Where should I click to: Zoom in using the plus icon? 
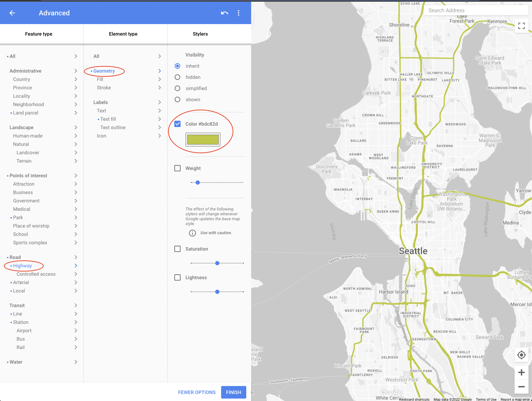tap(521, 372)
